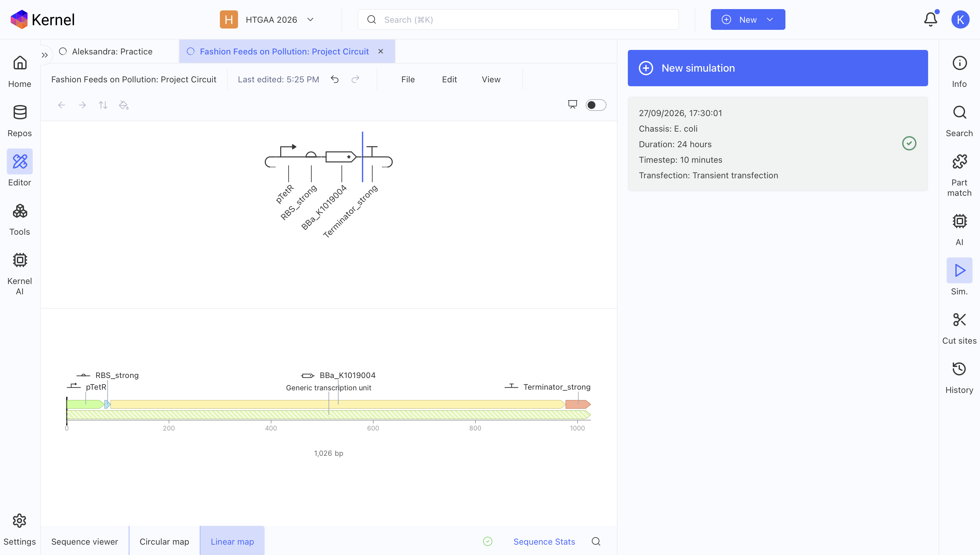
Task: Click the notifications bell icon
Action: point(930,19)
